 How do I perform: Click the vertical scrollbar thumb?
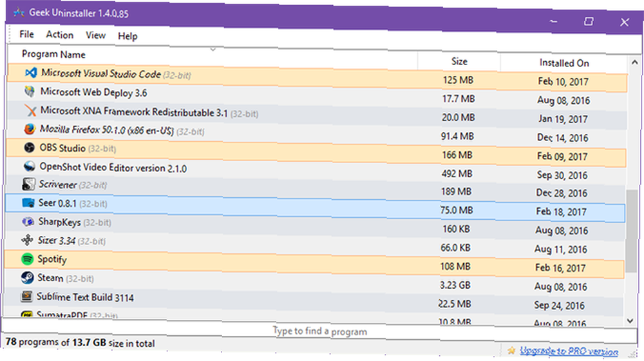[632, 231]
